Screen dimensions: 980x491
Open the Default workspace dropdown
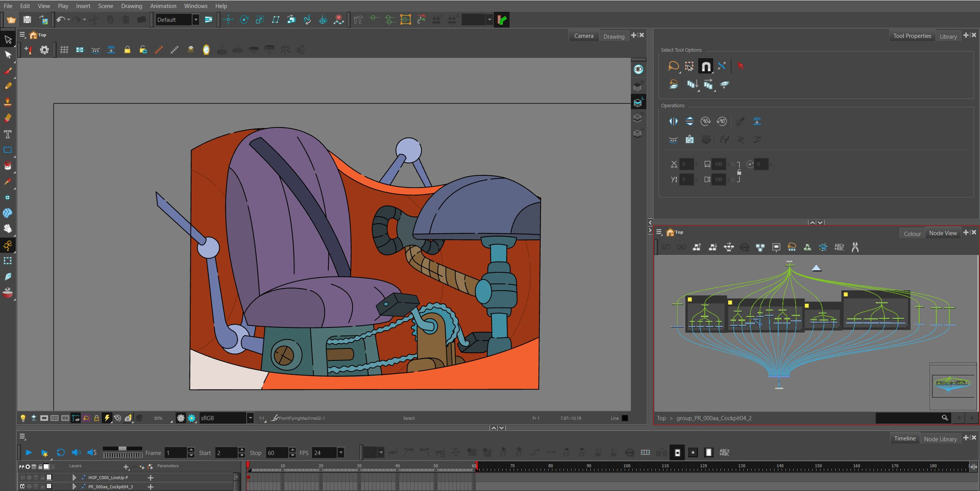[196, 20]
